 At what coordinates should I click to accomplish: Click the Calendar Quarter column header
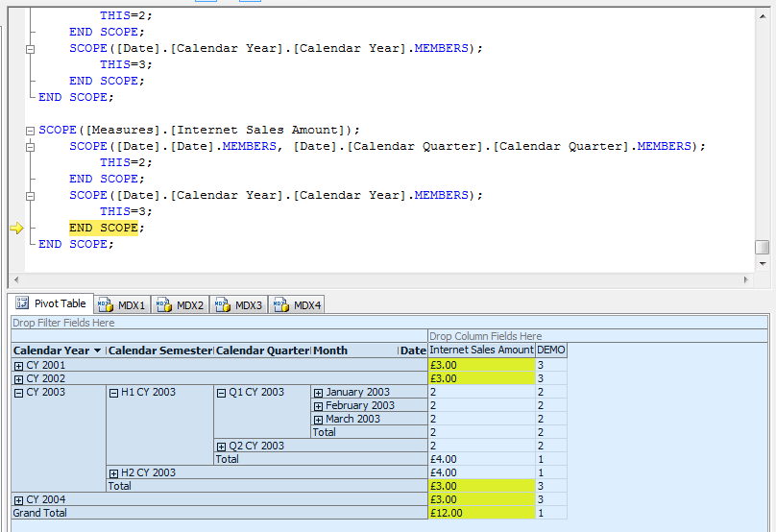click(x=263, y=351)
